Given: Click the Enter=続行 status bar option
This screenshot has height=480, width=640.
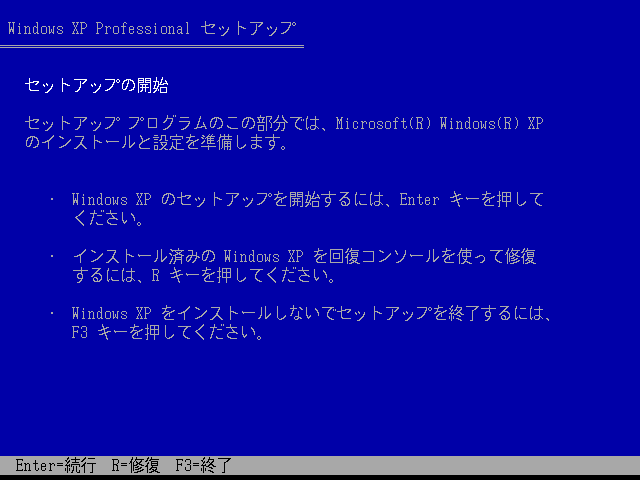Looking at the screenshot, I should click(56, 466).
